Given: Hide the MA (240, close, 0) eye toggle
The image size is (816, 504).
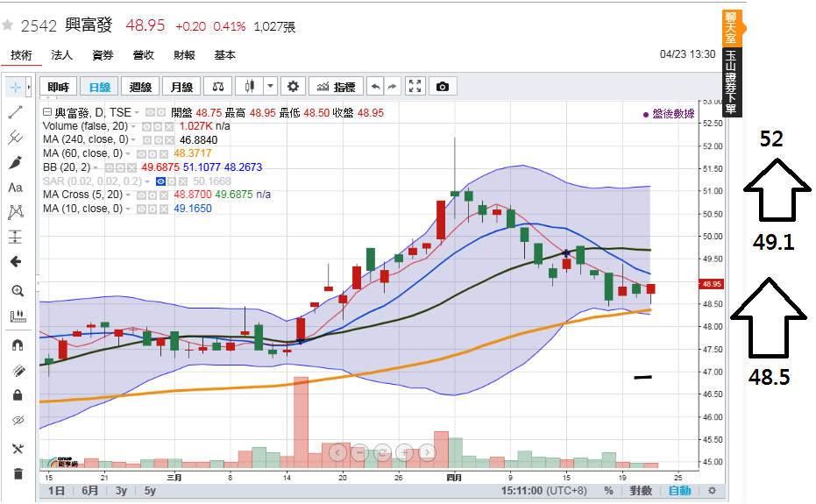Looking at the screenshot, I should [x=147, y=140].
